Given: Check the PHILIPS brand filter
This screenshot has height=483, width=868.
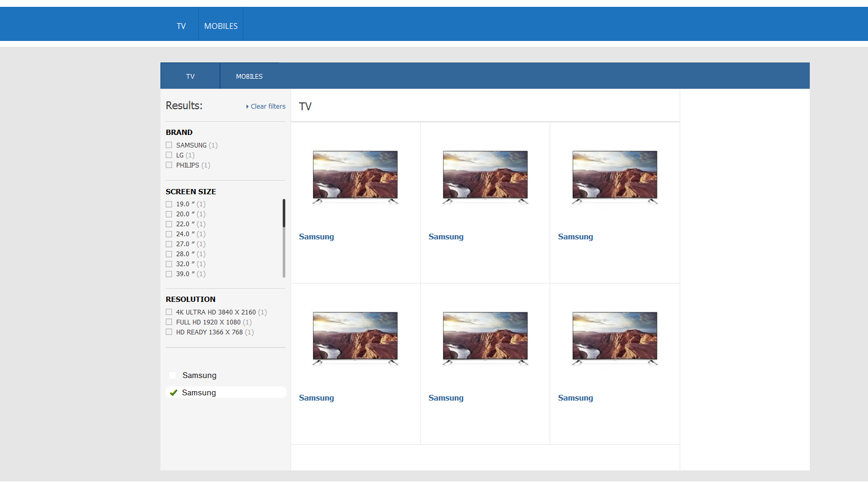Looking at the screenshot, I should (169, 165).
